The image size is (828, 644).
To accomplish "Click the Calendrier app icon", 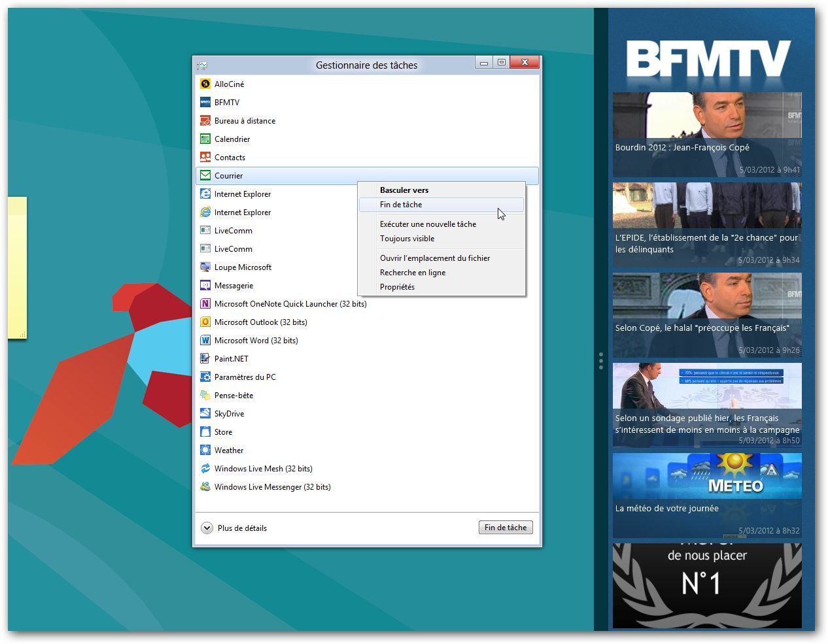I will [205, 139].
